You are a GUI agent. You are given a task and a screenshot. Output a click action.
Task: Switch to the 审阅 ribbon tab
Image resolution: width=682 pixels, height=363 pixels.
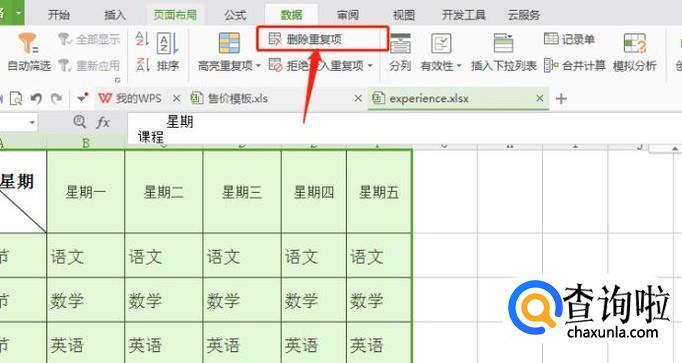coord(348,15)
